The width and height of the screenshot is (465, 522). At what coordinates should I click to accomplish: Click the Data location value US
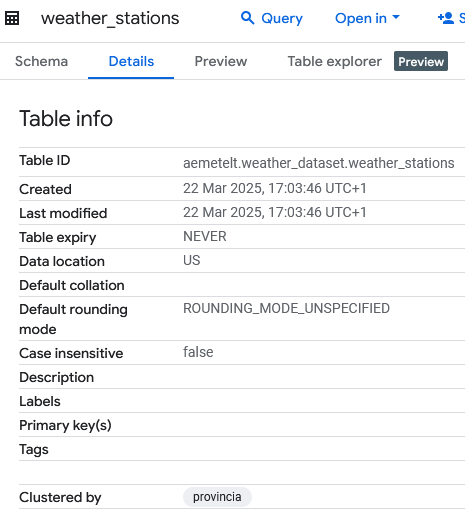point(192,260)
